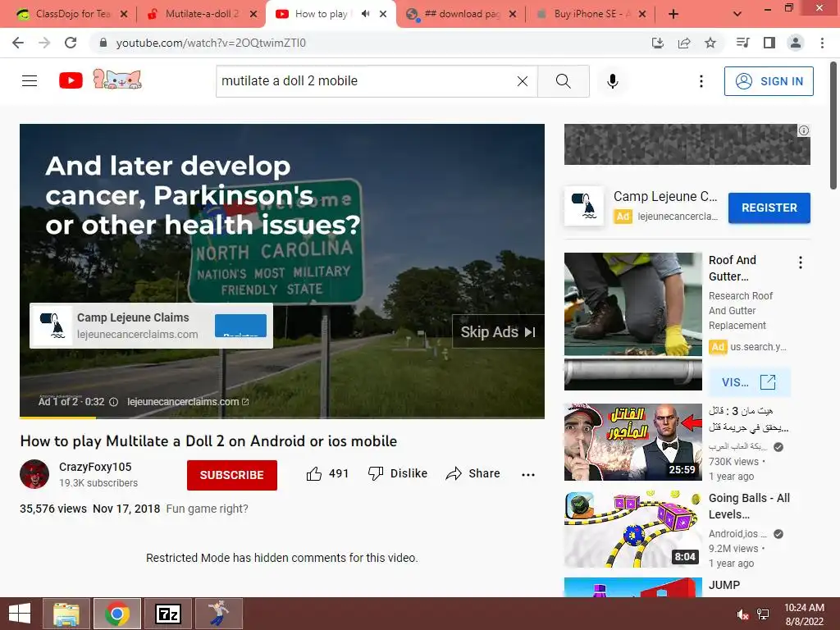Open YouTube settings three-dot menu
840x630 pixels.
click(701, 81)
